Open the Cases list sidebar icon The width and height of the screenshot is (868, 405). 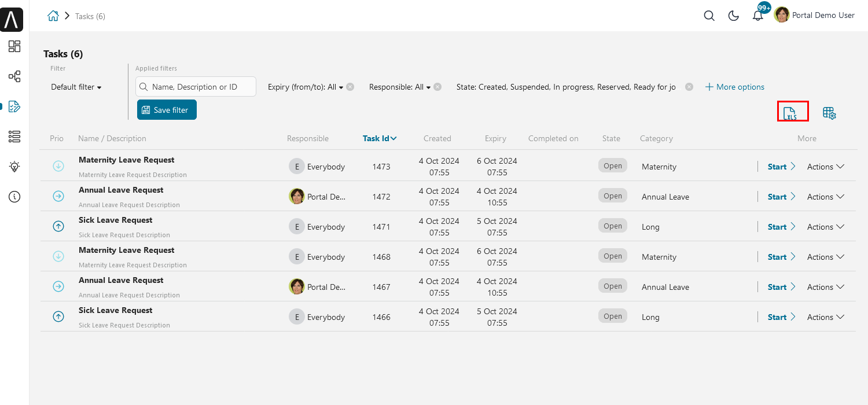tap(14, 137)
